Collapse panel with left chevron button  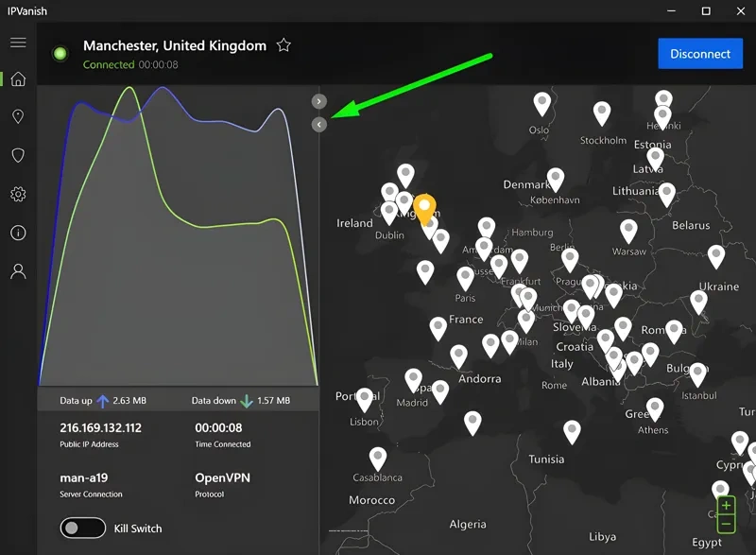click(x=319, y=124)
